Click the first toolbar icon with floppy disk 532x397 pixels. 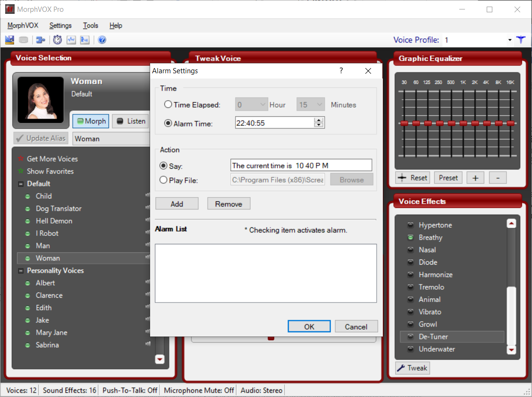[9, 40]
